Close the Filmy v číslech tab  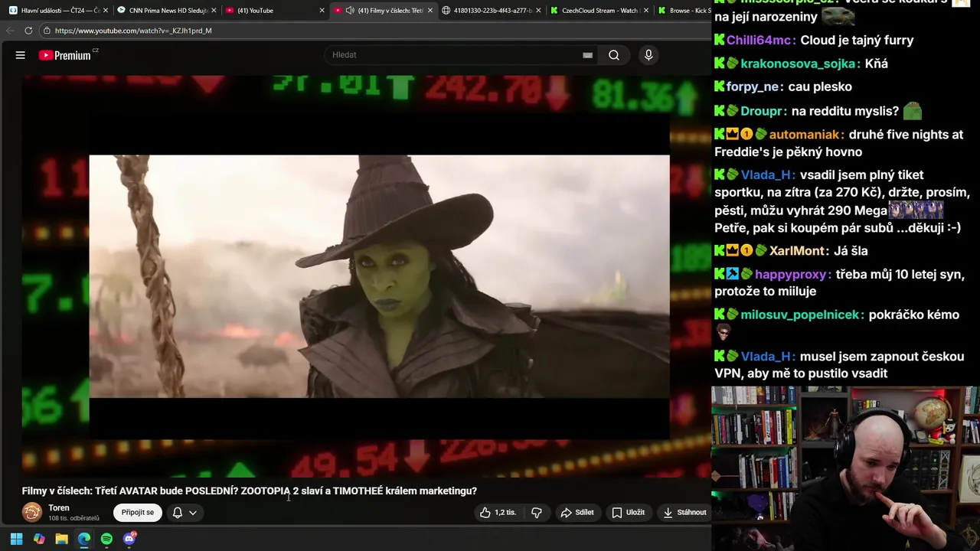pyautogui.click(x=430, y=11)
